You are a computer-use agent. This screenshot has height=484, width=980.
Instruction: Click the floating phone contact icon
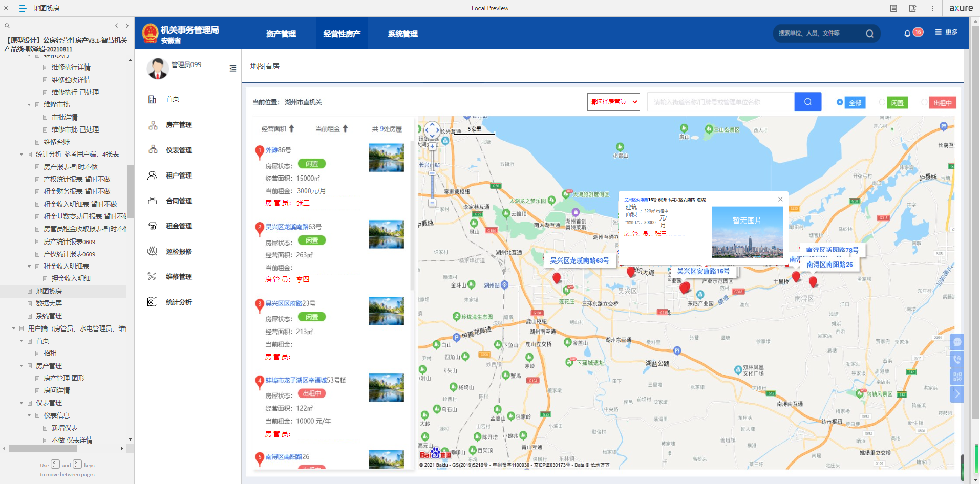tap(957, 359)
